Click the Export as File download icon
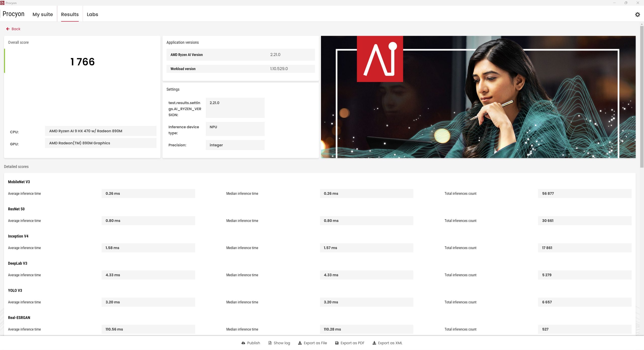The width and height of the screenshot is (644, 350). (x=300, y=343)
